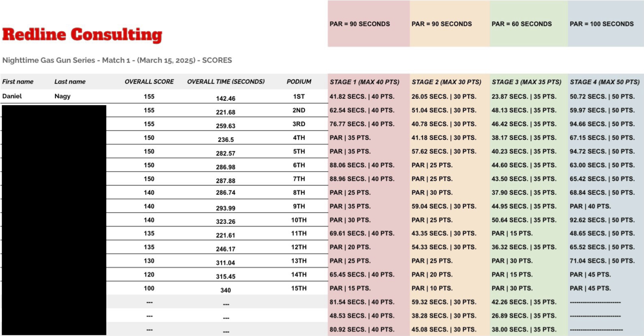The image size is (644, 336).
Task: Click the PAR | 40 PTS. stage 4 cell
Action: (590, 206)
